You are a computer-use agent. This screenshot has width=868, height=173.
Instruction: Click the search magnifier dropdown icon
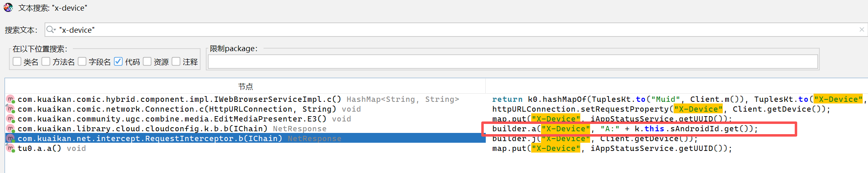(x=51, y=29)
